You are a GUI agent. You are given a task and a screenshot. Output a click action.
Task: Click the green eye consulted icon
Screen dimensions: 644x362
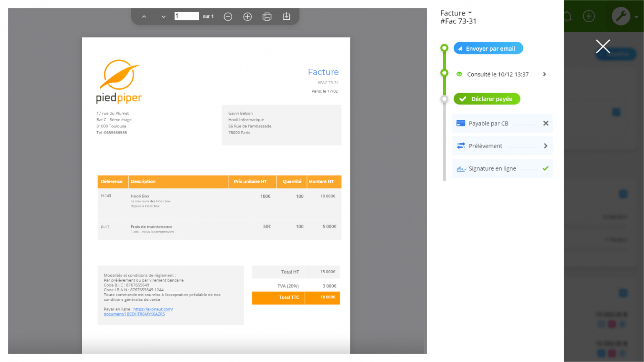click(459, 74)
